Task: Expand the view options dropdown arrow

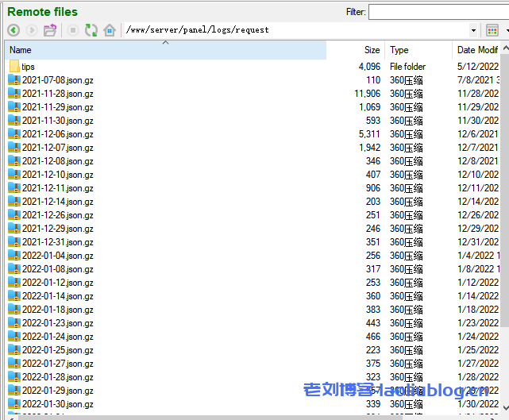Action: [506, 30]
